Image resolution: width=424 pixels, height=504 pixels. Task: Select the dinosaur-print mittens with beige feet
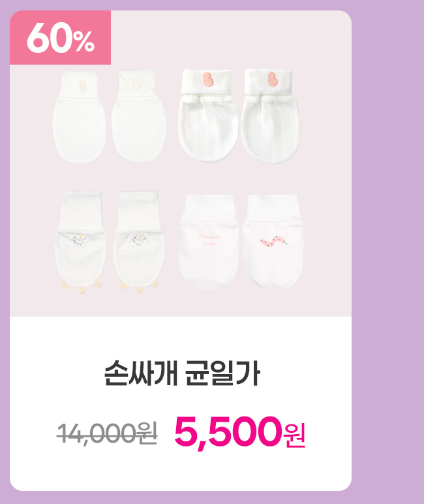(x=109, y=242)
